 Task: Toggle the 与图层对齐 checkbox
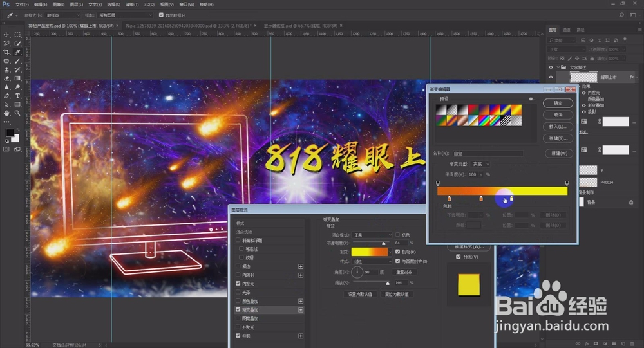coord(397,261)
